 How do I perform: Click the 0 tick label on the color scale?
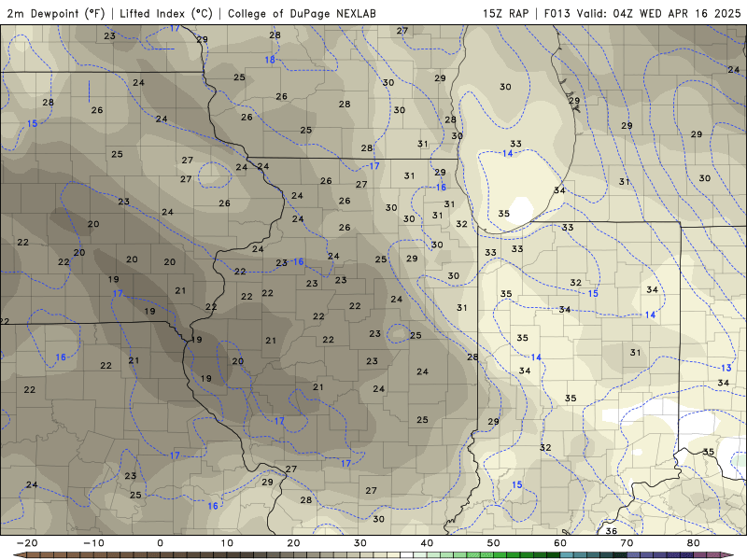160,543
